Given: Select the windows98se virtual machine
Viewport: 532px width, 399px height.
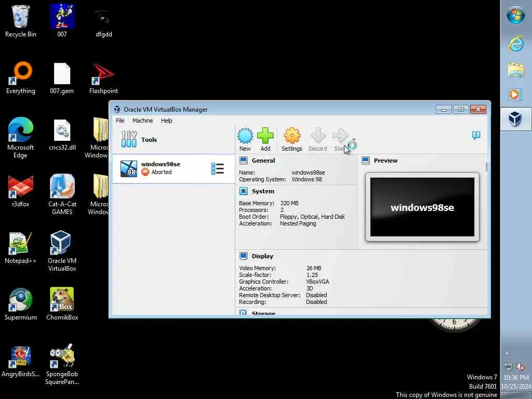Looking at the screenshot, I should (x=174, y=168).
